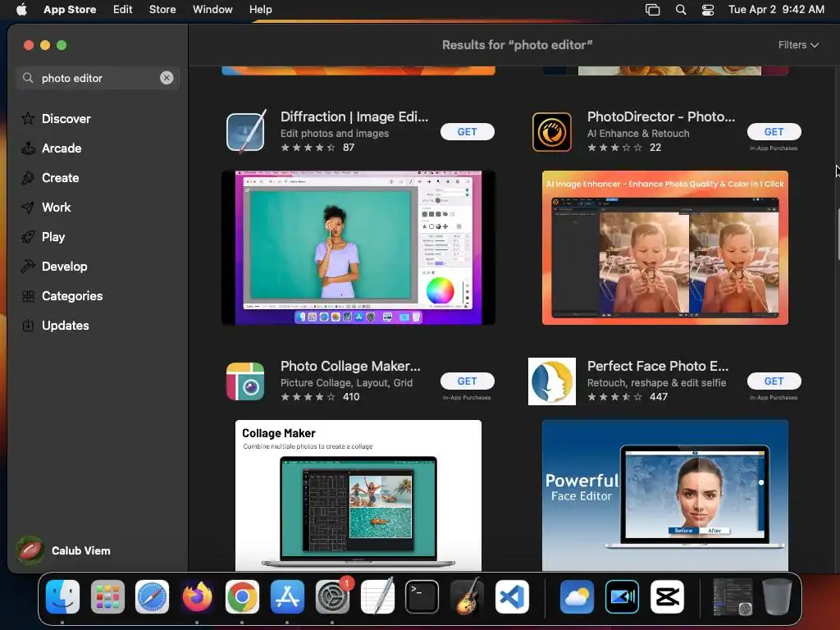Open the Help menu
Screen dimensions: 840x630
(x=260, y=9)
